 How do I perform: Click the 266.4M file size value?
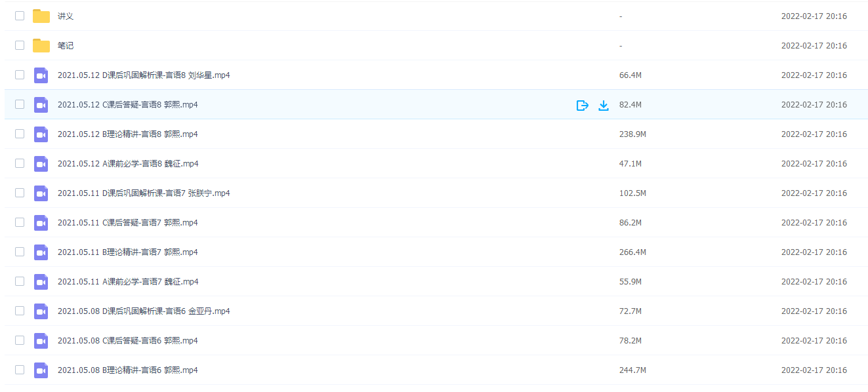(x=632, y=252)
